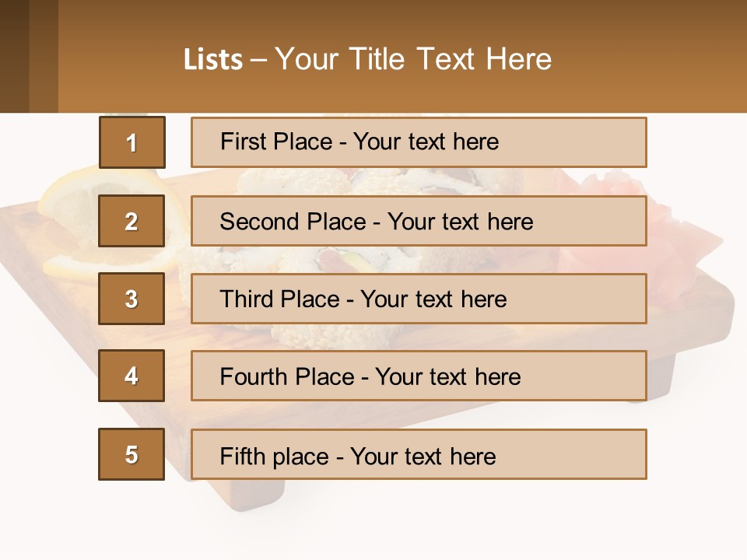This screenshot has width=747, height=560.
Task: Click the Fourth Place text box
Action: [419, 376]
